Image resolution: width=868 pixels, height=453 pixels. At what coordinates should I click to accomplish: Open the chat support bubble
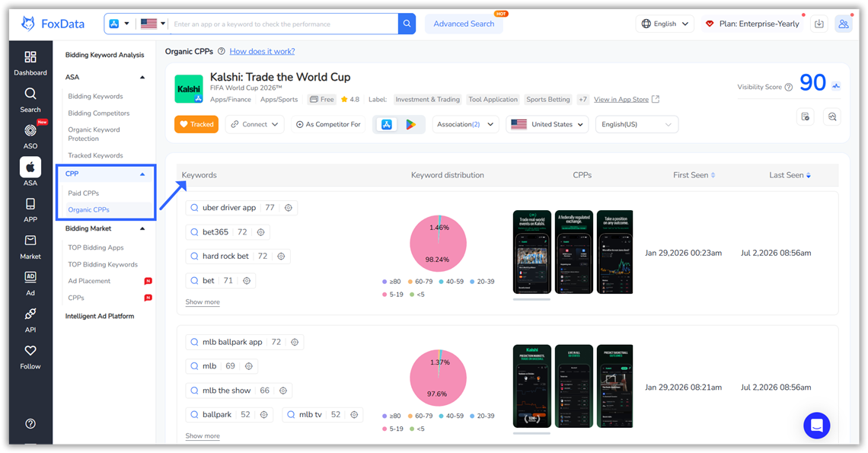[816, 426]
